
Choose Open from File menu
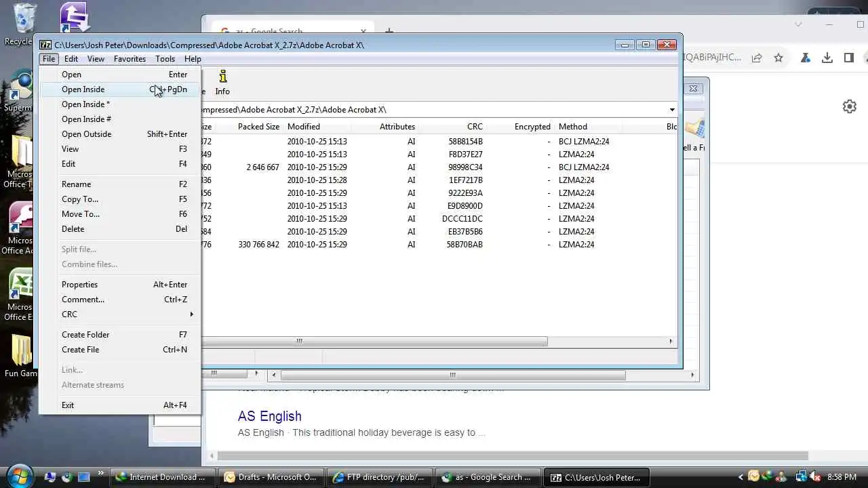120,75
